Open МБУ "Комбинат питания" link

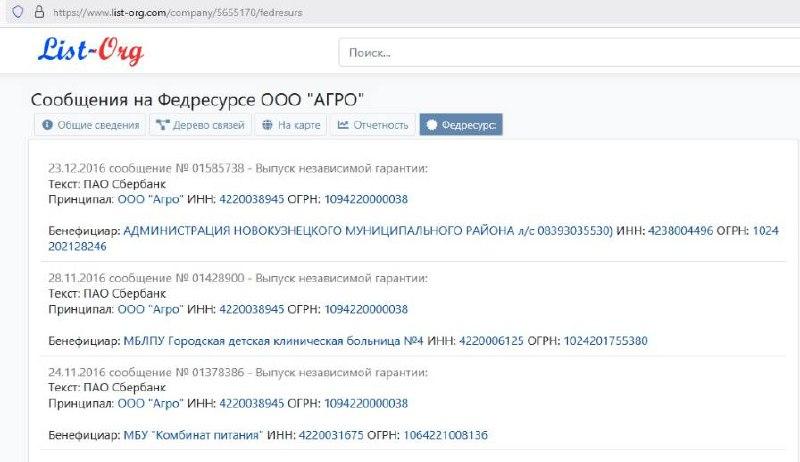pyautogui.click(x=193, y=435)
